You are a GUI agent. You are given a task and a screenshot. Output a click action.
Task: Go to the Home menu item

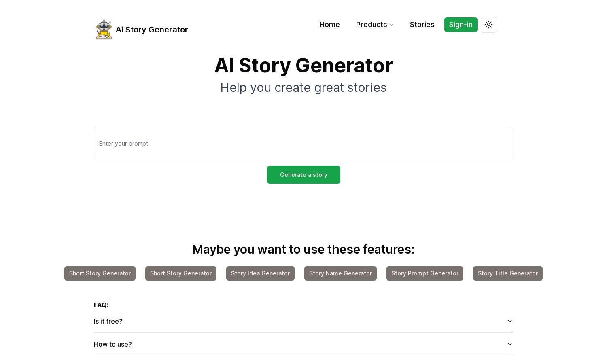point(329,25)
